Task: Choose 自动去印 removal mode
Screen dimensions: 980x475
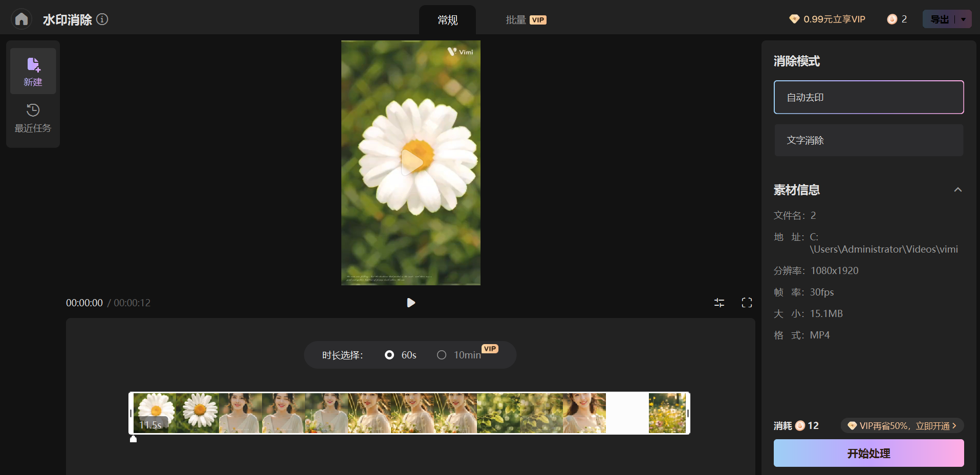Action: coord(868,97)
